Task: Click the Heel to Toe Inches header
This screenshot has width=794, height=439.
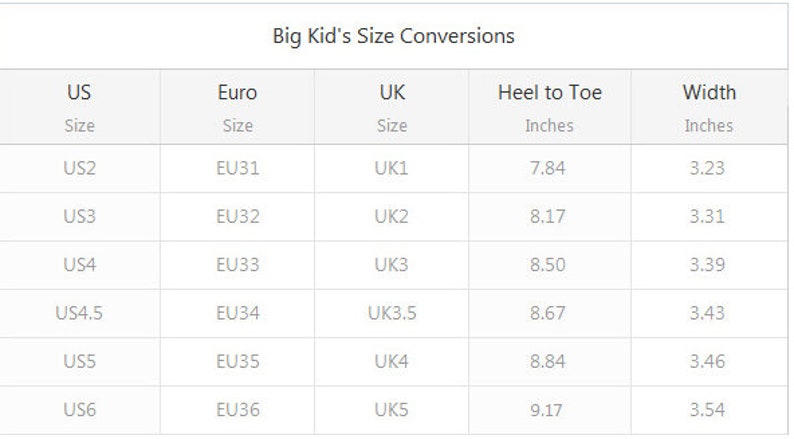Action: (549, 107)
